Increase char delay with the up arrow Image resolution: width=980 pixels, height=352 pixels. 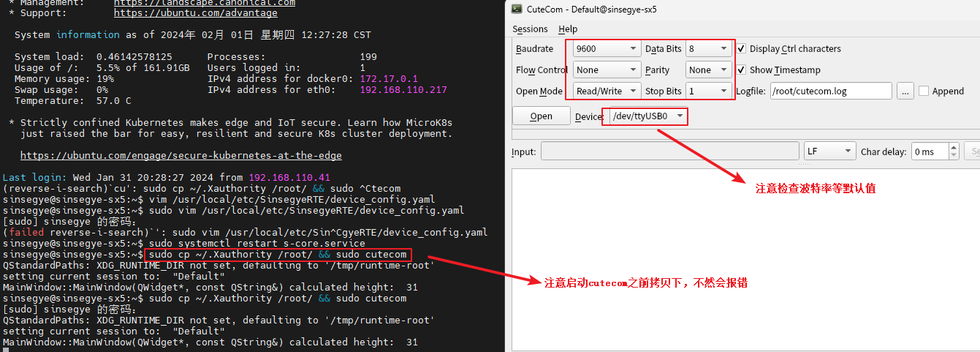[x=954, y=148]
